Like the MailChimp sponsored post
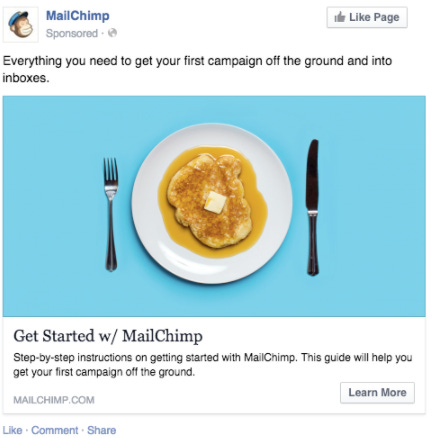 click(x=12, y=430)
